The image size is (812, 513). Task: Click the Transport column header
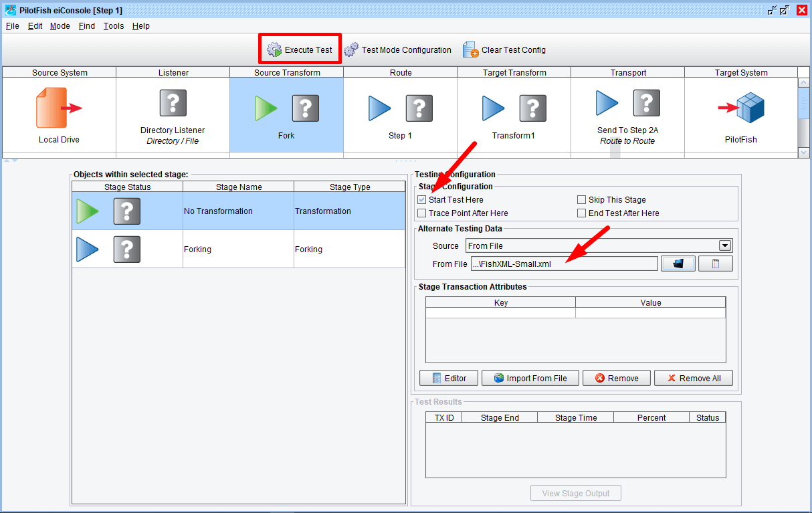click(x=627, y=72)
